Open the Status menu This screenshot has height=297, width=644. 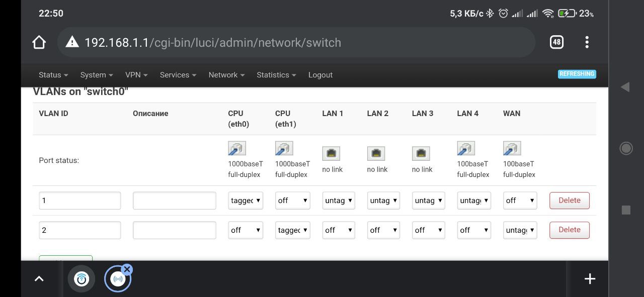53,75
